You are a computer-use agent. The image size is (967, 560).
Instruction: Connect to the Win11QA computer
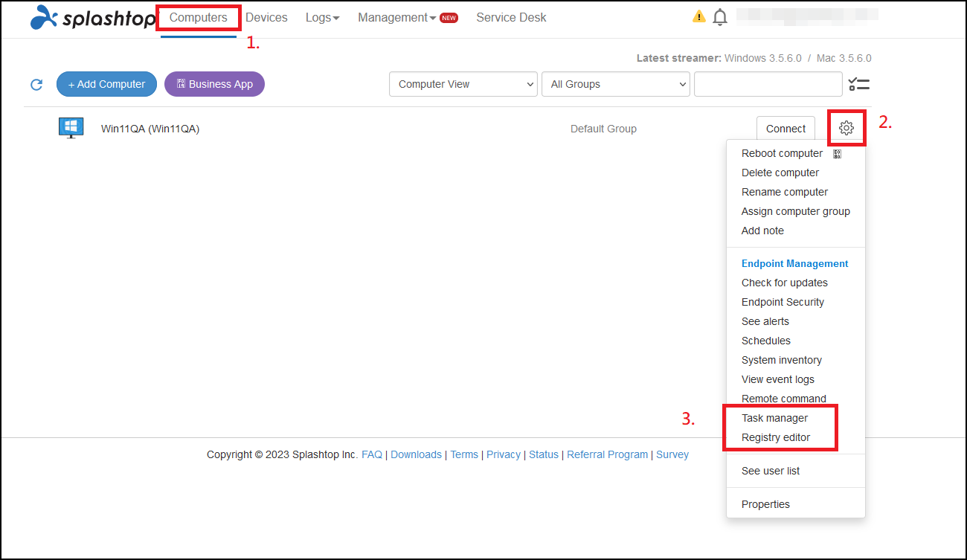coord(786,128)
